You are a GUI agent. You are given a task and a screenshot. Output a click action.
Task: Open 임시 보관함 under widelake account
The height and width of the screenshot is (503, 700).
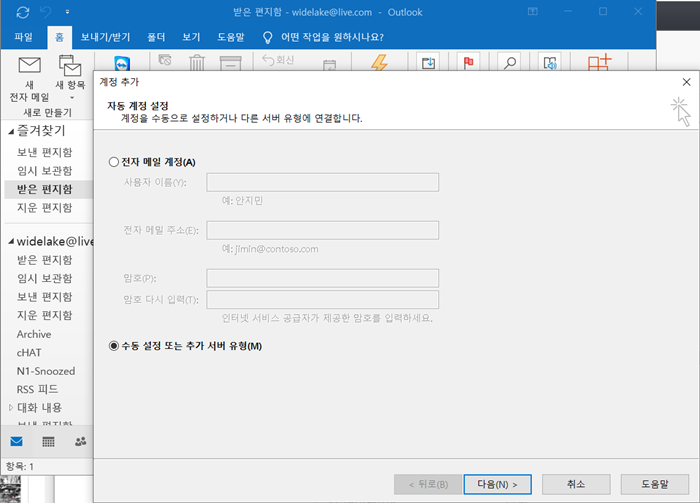pyautogui.click(x=45, y=279)
